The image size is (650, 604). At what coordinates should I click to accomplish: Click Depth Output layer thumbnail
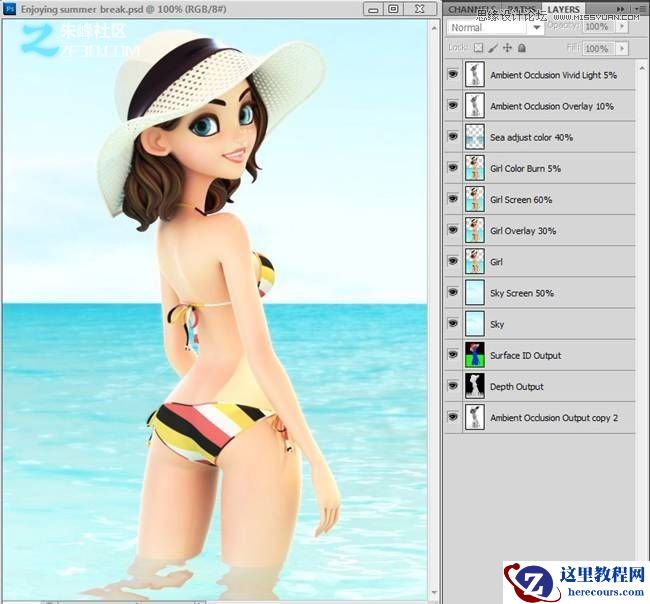pos(475,386)
